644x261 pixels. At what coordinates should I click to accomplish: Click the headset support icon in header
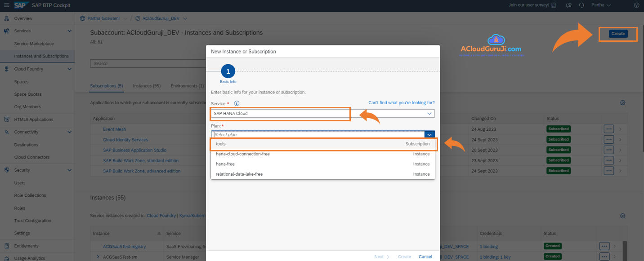[x=581, y=5]
